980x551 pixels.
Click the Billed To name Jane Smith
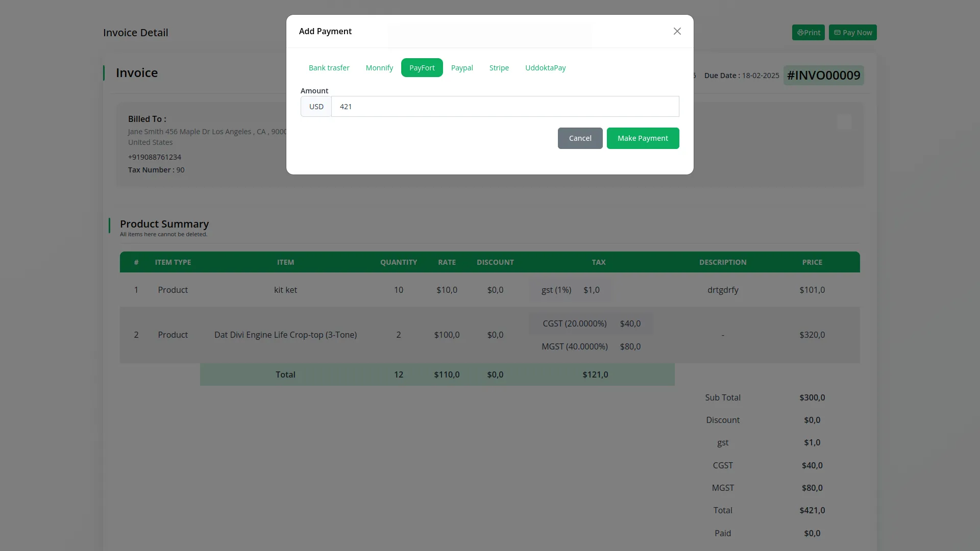click(144, 131)
